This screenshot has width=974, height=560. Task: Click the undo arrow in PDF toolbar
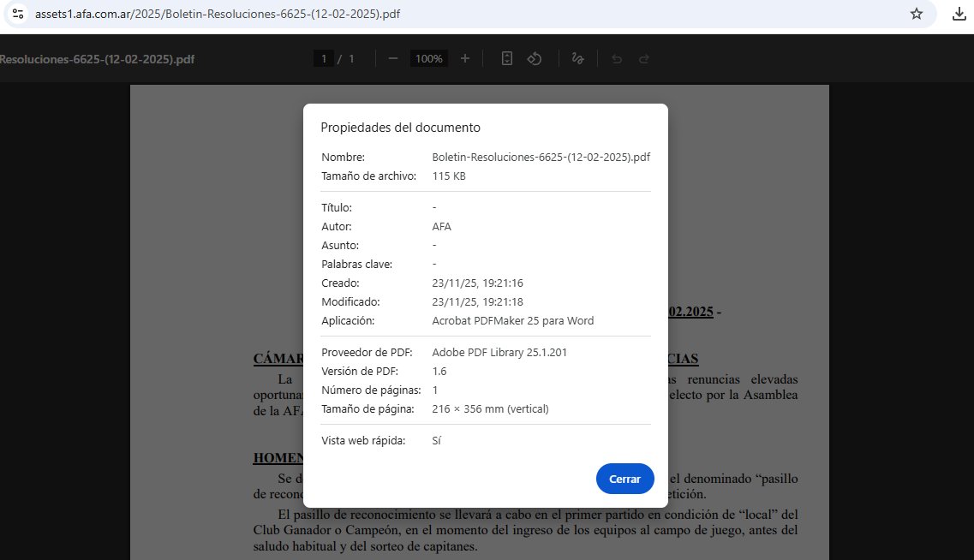coord(617,59)
